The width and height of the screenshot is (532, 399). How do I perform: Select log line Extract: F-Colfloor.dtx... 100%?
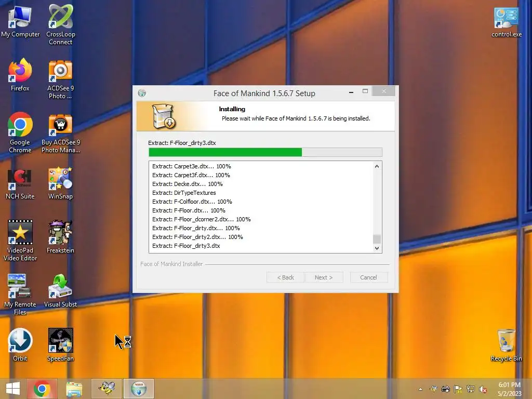click(192, 202)
